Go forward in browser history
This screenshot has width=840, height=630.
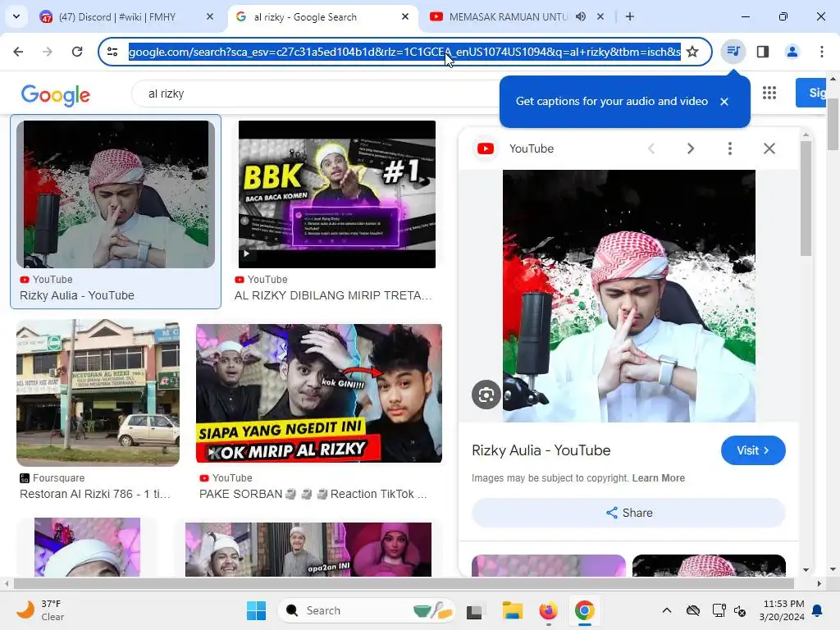coord(48,52)
